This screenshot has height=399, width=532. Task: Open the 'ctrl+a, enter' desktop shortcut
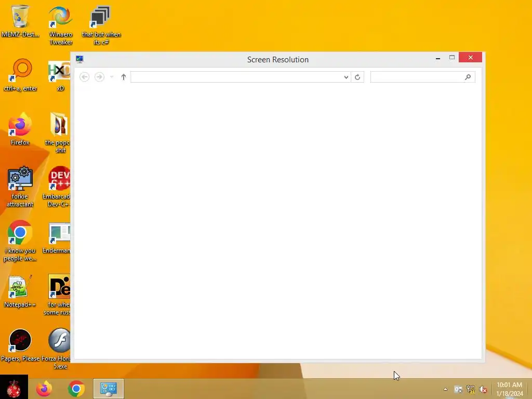[x=20, y=75]
